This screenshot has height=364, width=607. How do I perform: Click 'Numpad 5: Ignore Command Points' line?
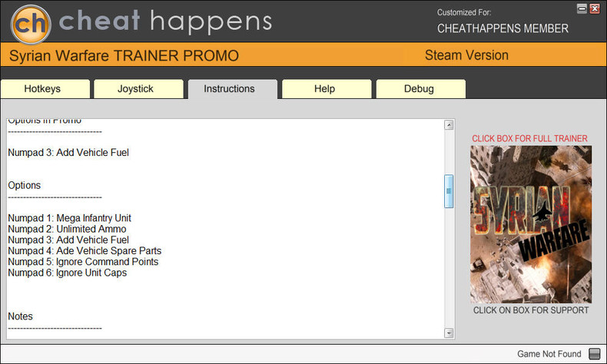[x=83, y=262]
